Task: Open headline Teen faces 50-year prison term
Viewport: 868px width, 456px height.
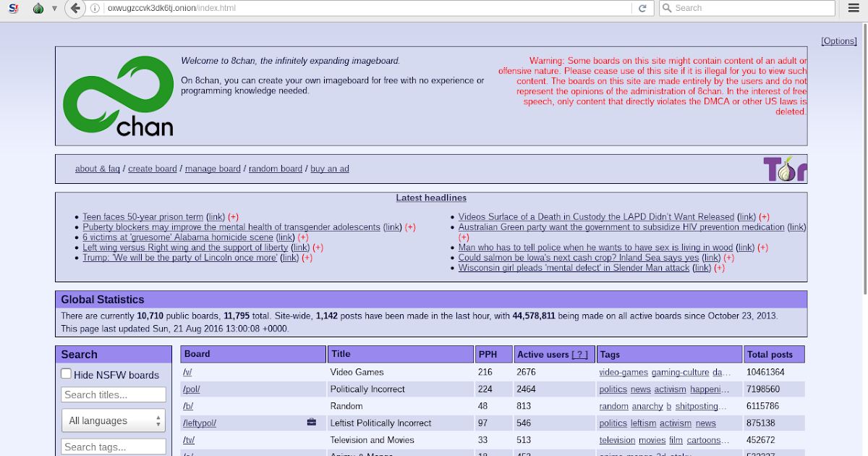Action: pos(143,217)
